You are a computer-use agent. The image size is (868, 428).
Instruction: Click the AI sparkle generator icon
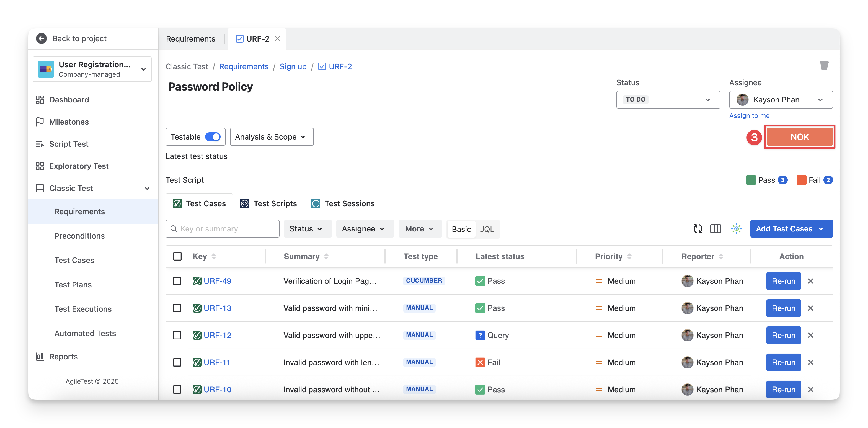point(736,229)
